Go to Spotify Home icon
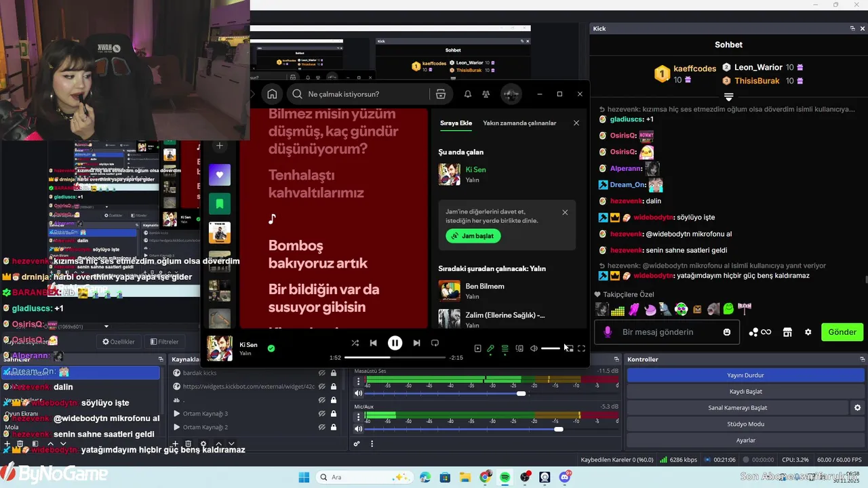 272,94
